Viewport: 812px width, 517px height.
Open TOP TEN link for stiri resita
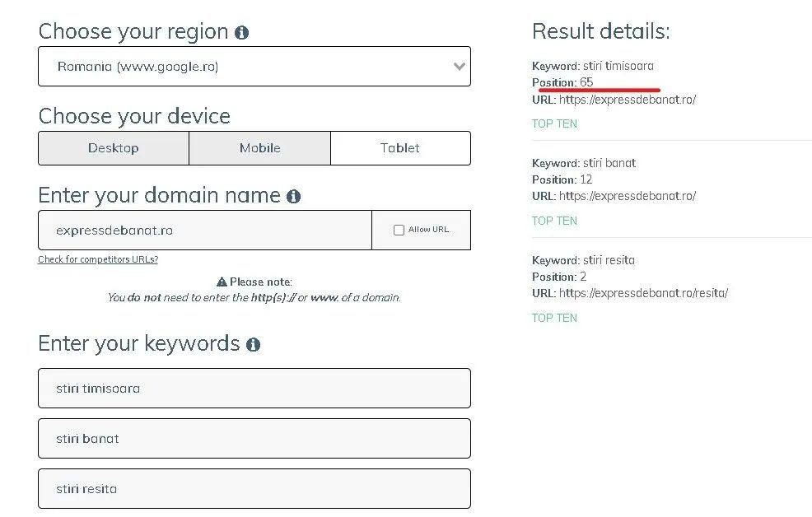tap(554, 318)
